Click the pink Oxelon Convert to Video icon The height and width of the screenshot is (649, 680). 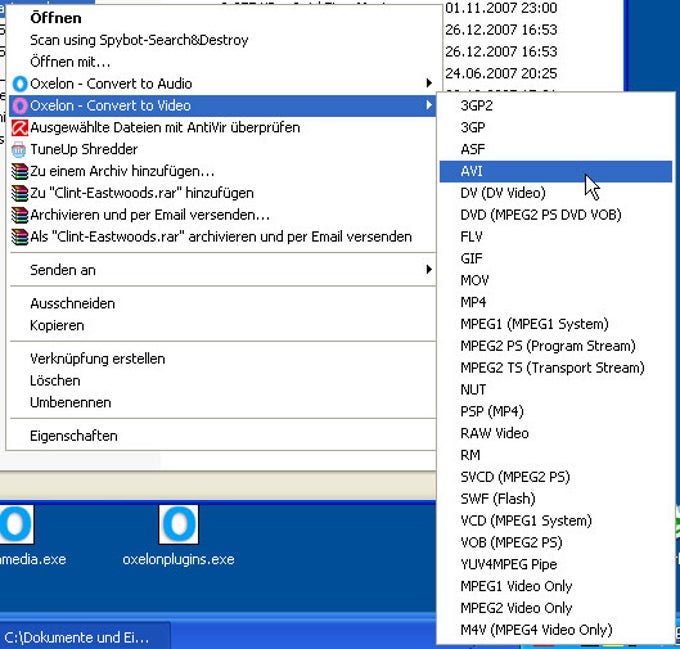coord(20,106)
